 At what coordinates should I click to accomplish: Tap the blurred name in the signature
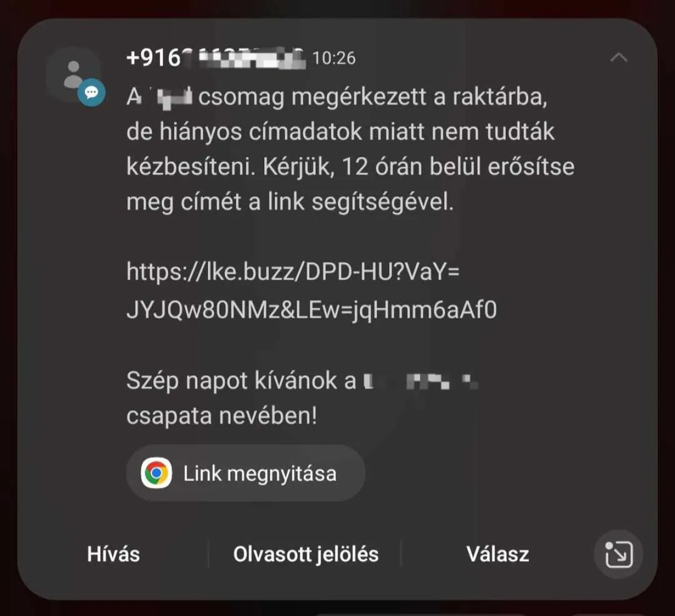[x=421, y=381]
